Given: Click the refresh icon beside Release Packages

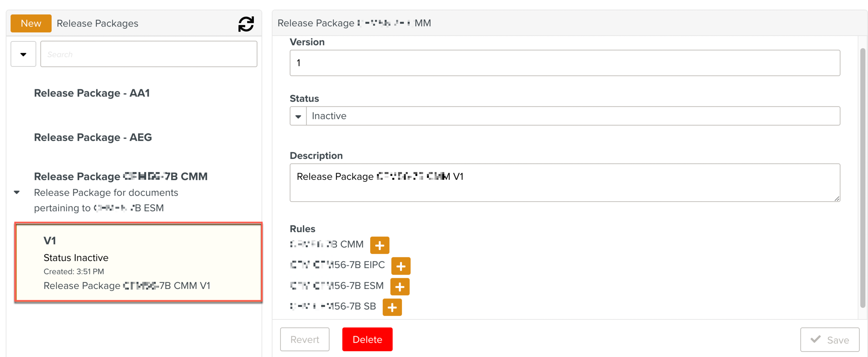Looking at the screenshot, I should coord(246,24).
